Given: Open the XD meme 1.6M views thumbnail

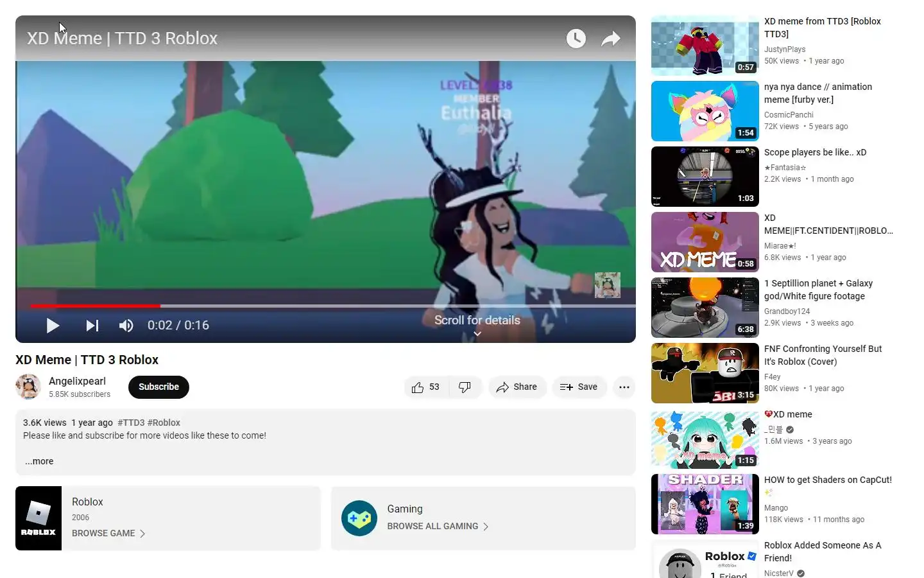Looking at the screenshot, I should [705, 439].
